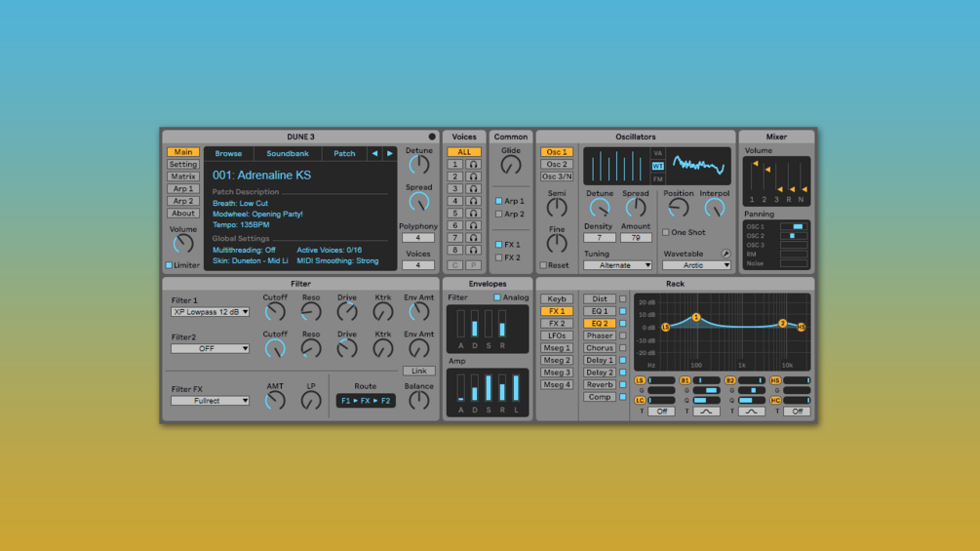Click the Amp envelope Sustain slider
The width and height of the screenshot is (980, 551).
pos(489,387)
